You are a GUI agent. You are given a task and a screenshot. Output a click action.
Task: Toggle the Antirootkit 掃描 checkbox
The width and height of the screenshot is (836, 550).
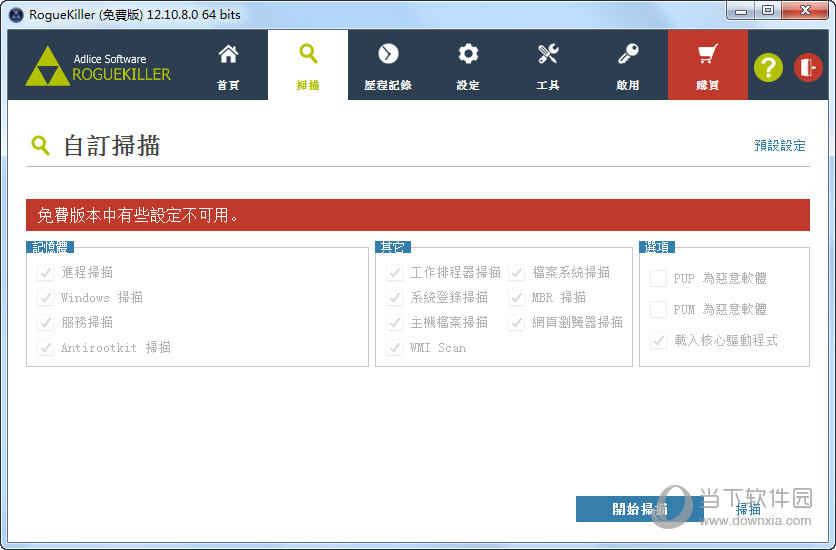point(45,347)
